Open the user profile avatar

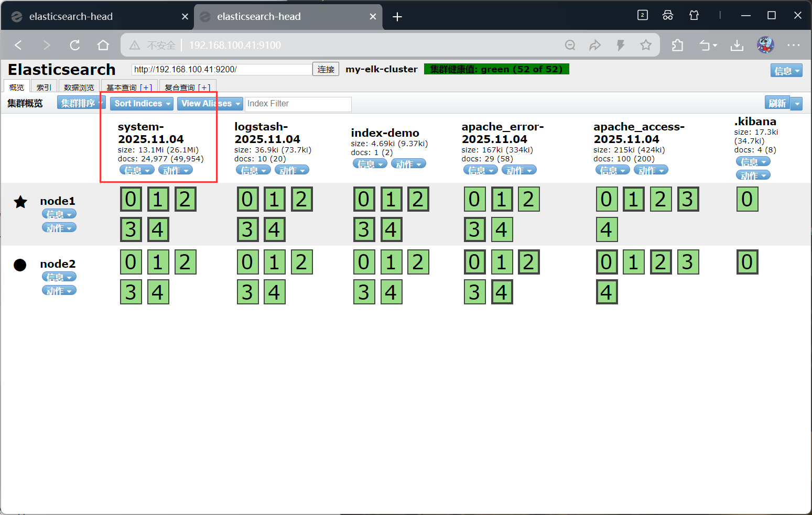coord(765,45)
